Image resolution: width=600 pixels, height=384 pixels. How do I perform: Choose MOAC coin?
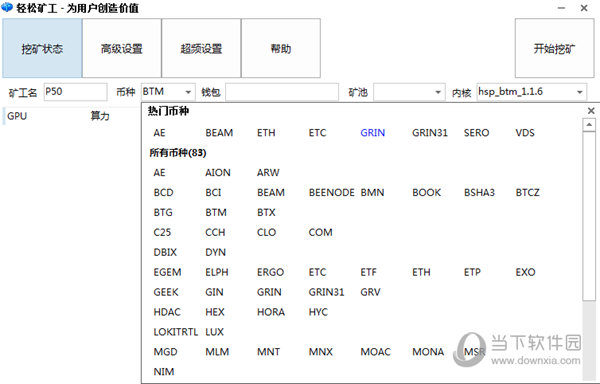coord(376,351)
